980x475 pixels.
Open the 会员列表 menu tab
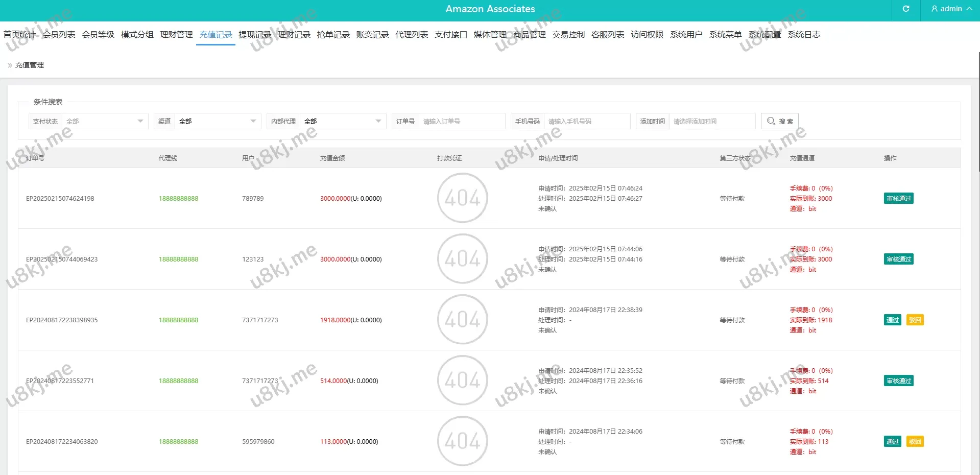click(x=59, y=35)
